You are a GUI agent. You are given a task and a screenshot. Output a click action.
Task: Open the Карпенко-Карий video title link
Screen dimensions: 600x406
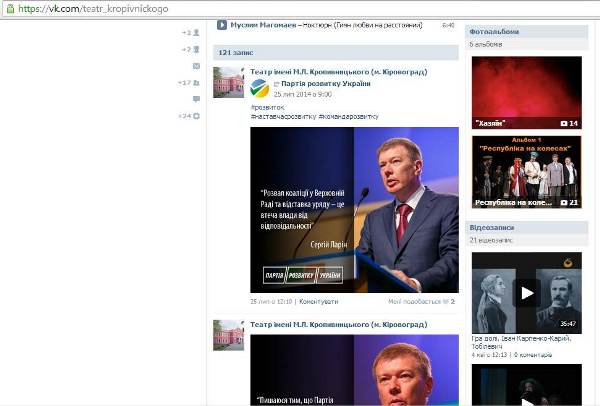point(521,342)
